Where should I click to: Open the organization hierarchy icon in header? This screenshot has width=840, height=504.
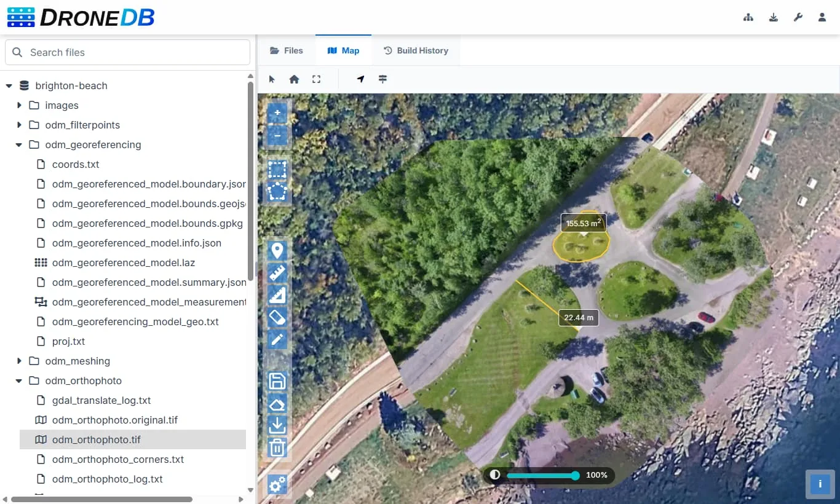pyautogui.click(x=748, y=17)
